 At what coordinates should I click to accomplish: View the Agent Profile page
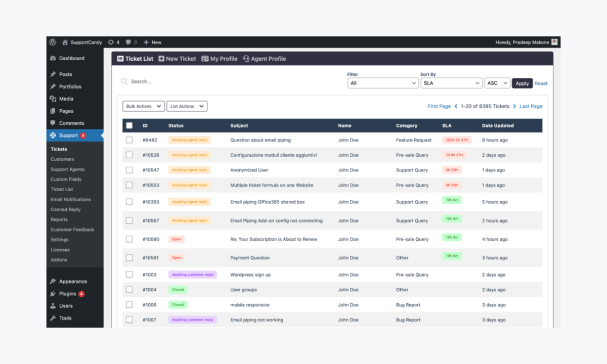[x=264, y=59]
